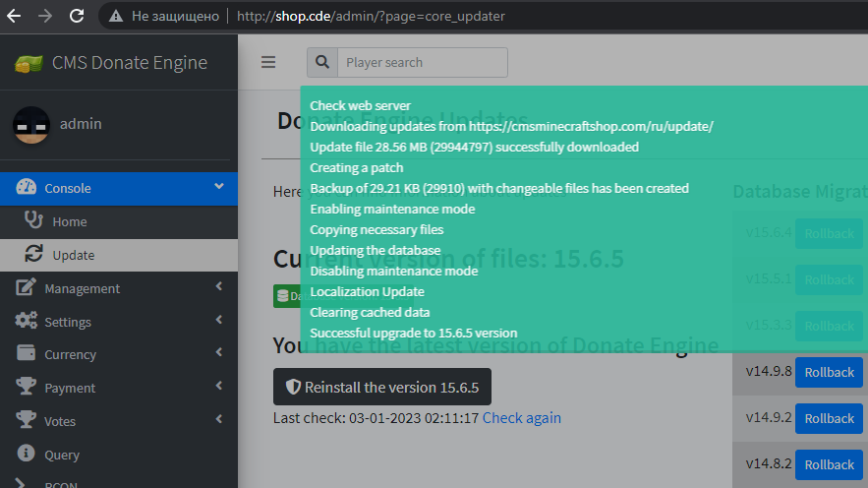This screenshot has height=488, width=868.
Task: Click the CMS Donate Engine logo
Action: coord(29,64)
